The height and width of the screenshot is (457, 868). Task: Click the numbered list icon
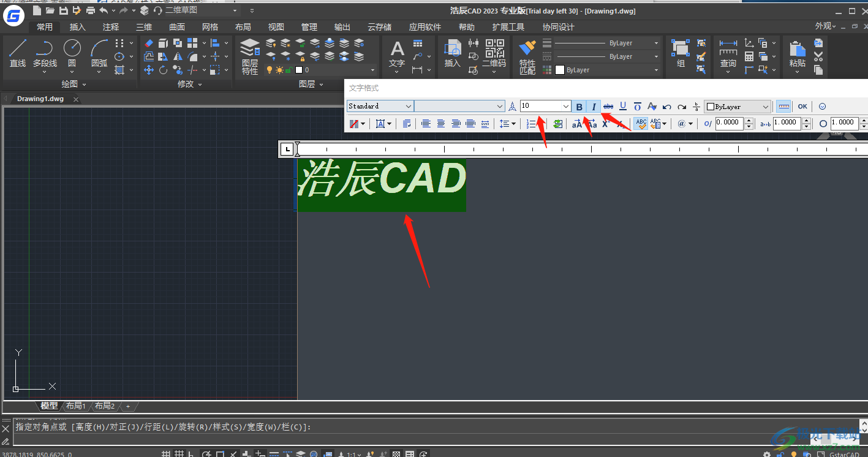point(531,124)
